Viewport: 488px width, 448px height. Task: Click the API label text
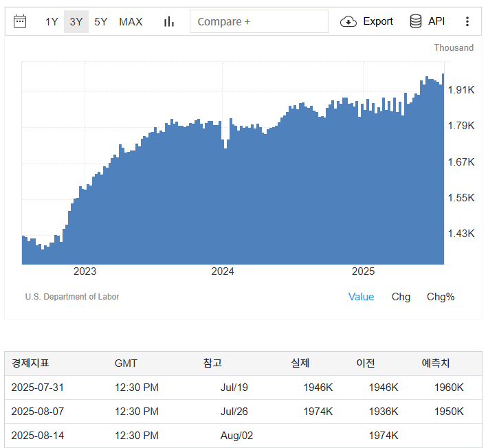(436, 21)
